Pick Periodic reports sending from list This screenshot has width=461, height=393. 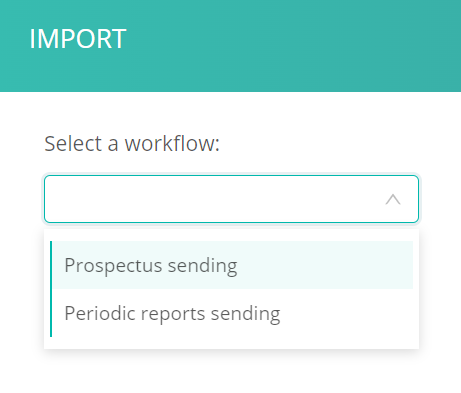click(x=232, y=313)
